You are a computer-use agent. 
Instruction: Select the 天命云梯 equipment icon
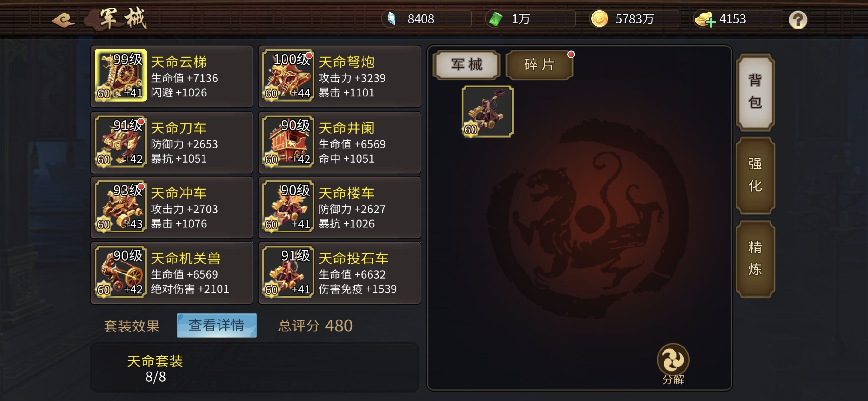120,75
